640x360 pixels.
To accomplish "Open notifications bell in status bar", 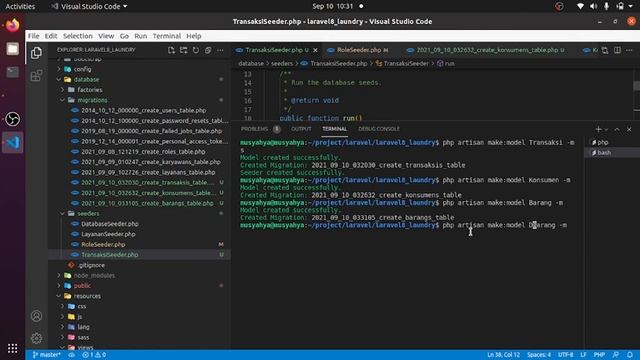I will (630, 355).
